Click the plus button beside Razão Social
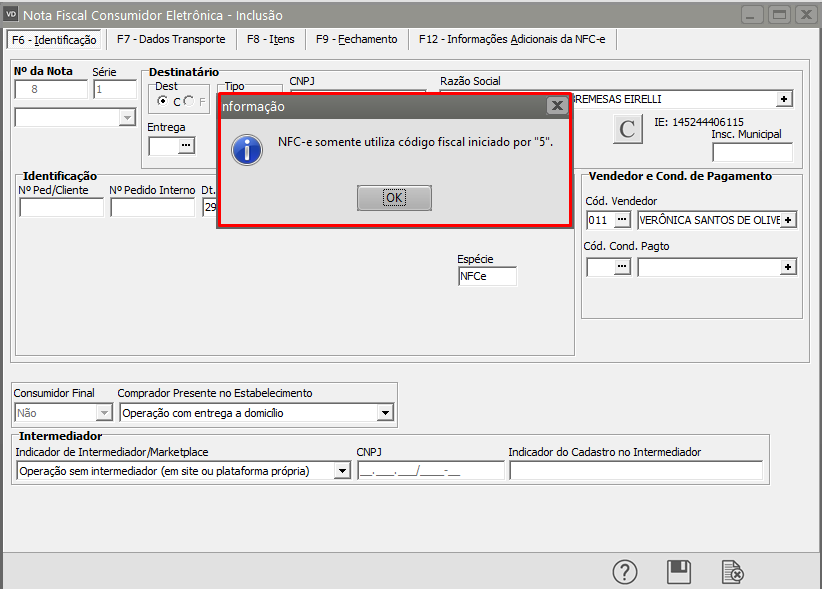The image size is (822, 589). (784, 98)
